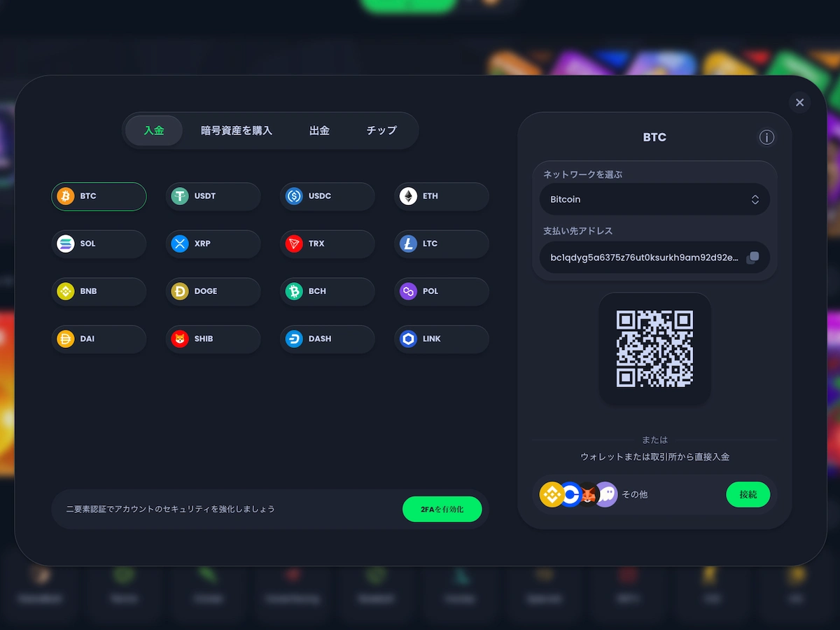Open the Bitcoin network dropdown
The height and width of the screenshot is (630, 840).
tap(654, 199)
